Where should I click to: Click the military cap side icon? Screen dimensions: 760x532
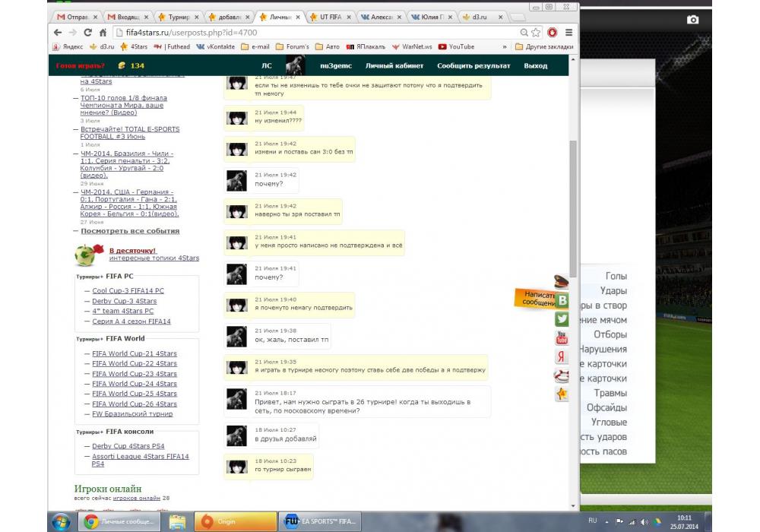click(561, 280)
